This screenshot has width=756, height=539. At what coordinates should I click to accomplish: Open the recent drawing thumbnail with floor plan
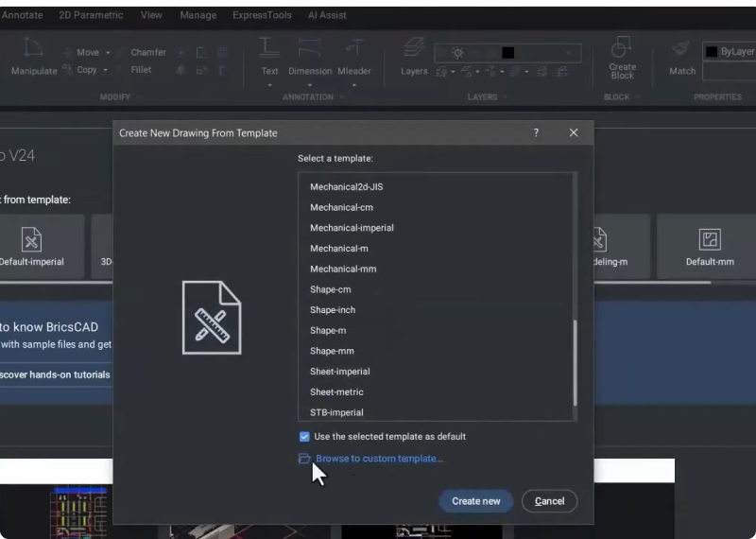pos(77,512)
